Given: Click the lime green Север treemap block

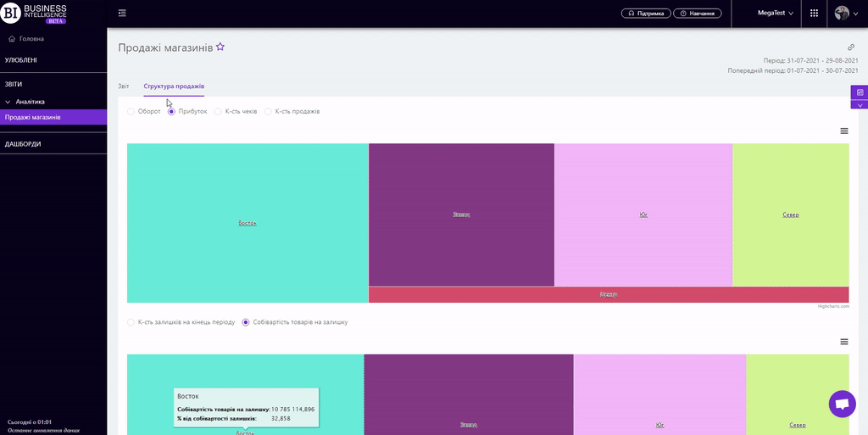Looking at the screenshot, I should pos(790,215).
